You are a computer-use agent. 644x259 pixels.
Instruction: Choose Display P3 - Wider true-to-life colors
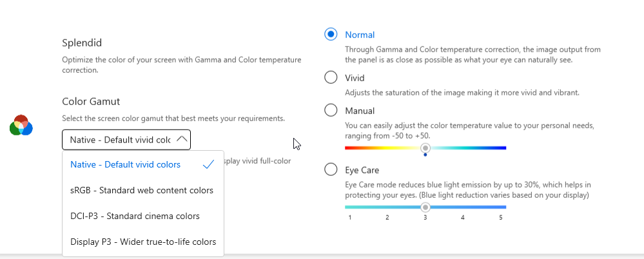pos(143,242)
